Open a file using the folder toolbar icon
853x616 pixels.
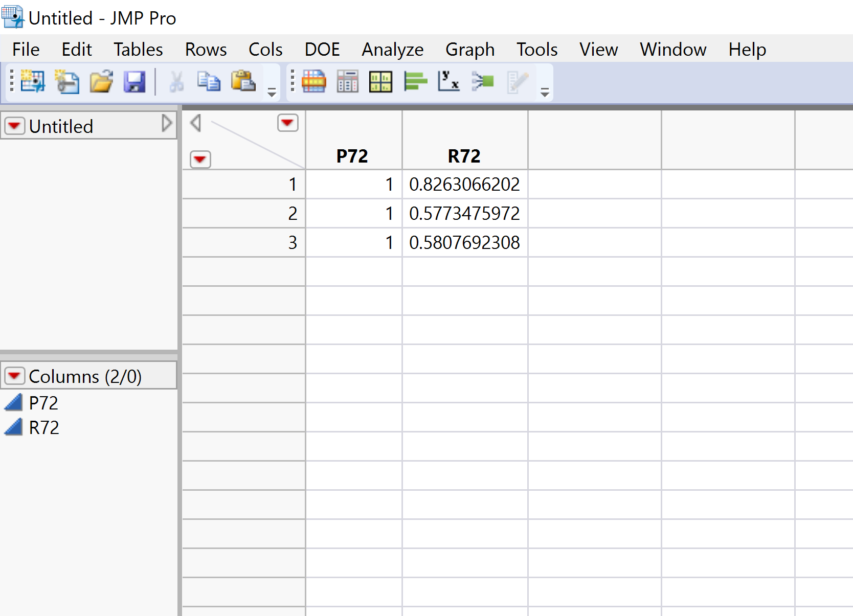[101, 82]
